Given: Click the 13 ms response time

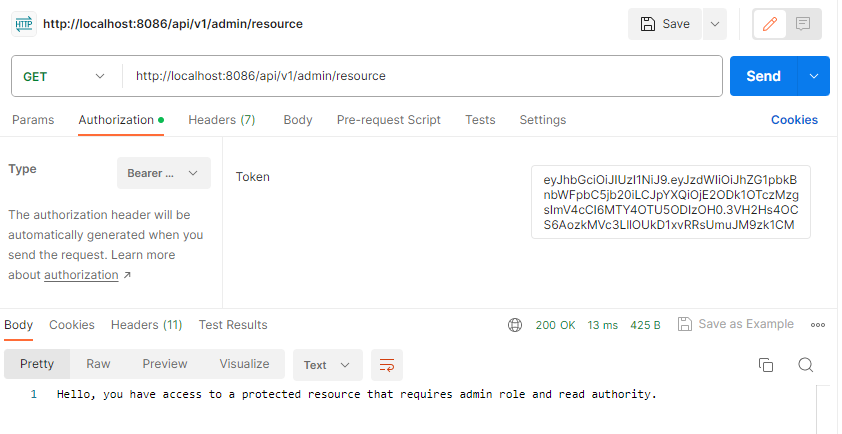Looking at the screenshot, I should pos(603,325).
